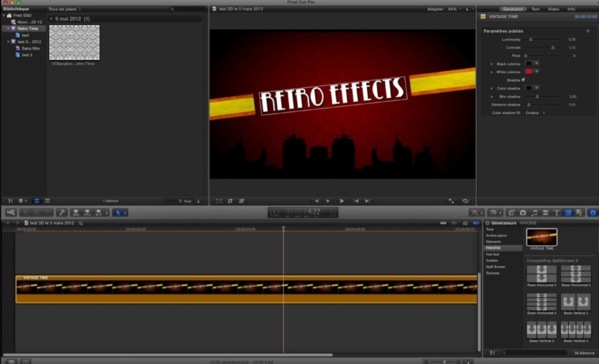The width and height of the screenshot is (599, 364).
Task: Open the keyword editor key icon
Action: tap(62, 212)
